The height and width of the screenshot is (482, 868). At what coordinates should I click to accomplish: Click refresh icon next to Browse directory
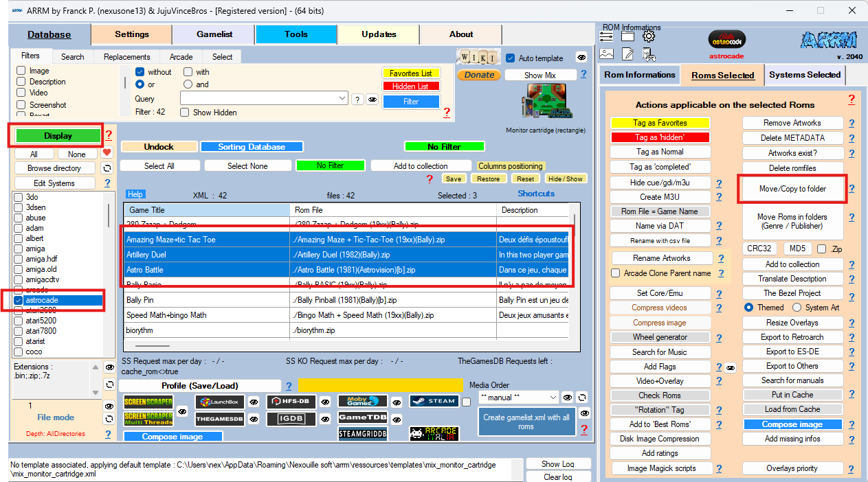[x=107, y=168]
